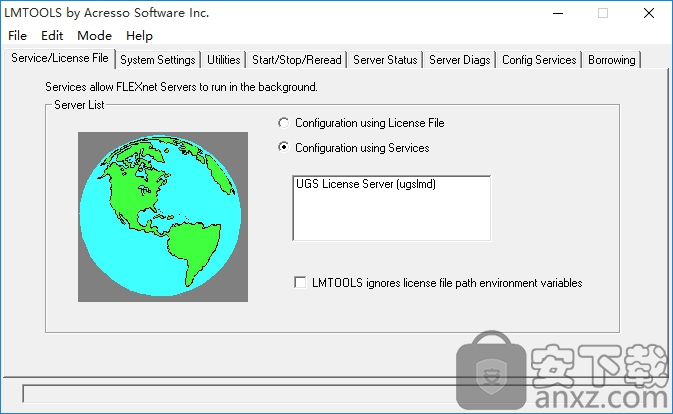
Task: Open the Utilities tab
Action: 224,60
